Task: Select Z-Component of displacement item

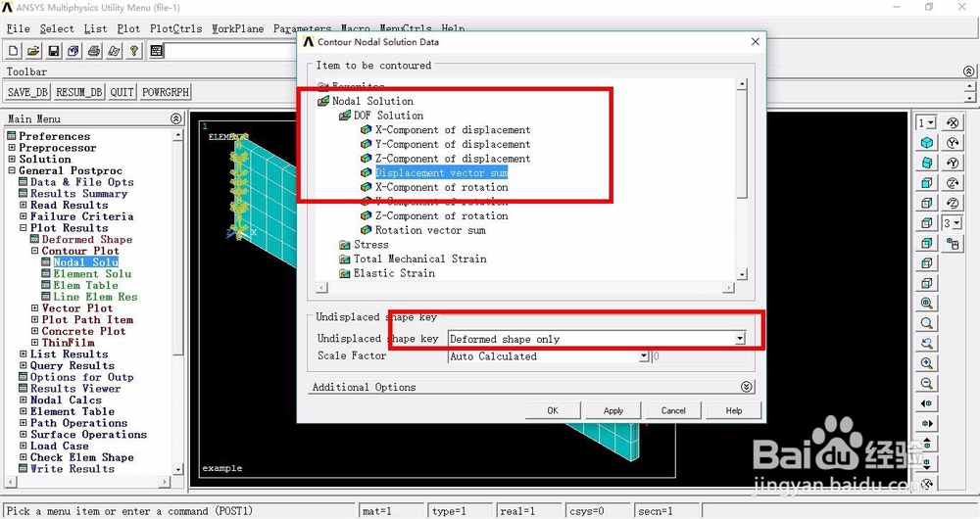Action: [x=453, y=159]
